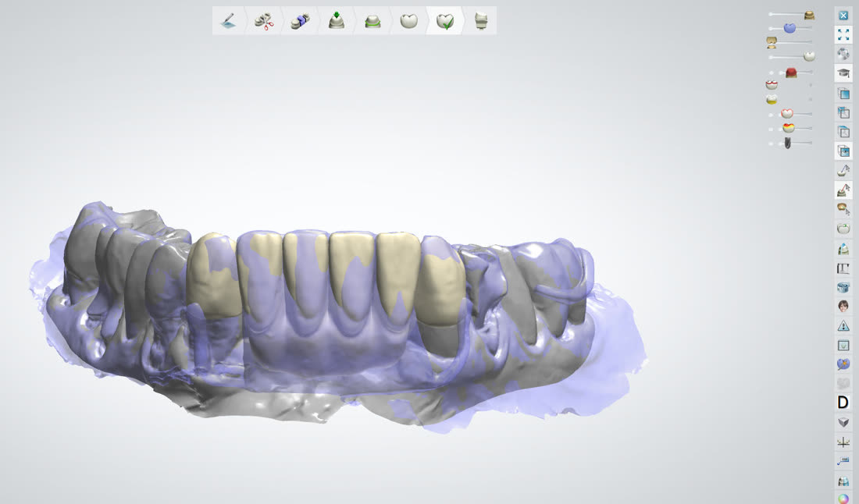Image resolution: width=859 pixels, height=504 pixels.
Task: Select the second cube view orientation icon
Action: point(843,112)
